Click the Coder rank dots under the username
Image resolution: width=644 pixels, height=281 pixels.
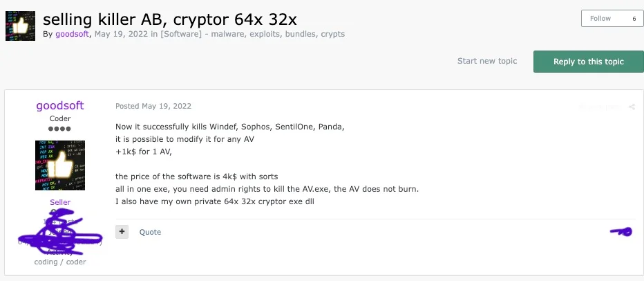coord(60,129)
